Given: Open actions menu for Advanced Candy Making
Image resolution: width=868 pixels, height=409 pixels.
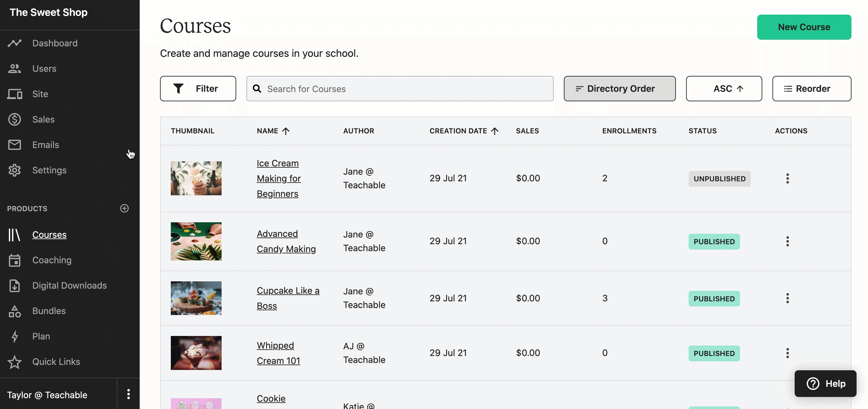Looking at the screenshot, I should click(x=787, y=241).
